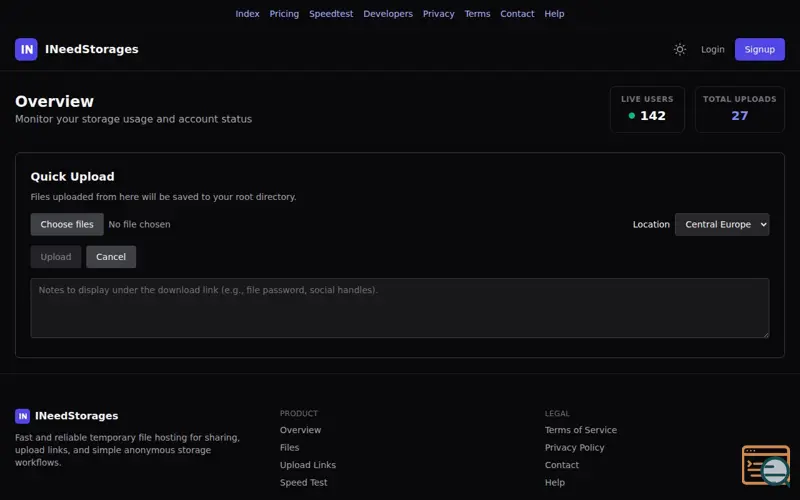Open Speed Test link in footer

pos(304,482)
